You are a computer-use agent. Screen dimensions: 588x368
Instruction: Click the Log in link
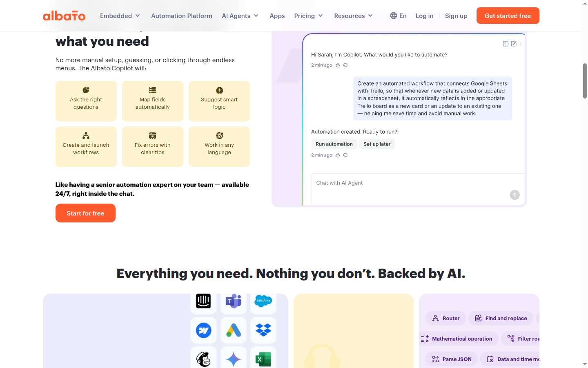pos(424,16)
